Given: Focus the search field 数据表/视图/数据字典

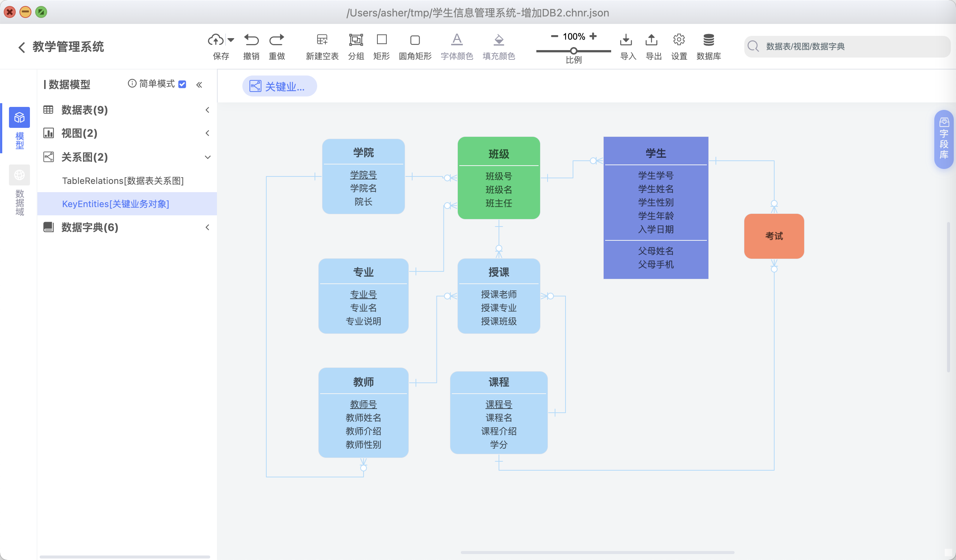Looking at the screenshot, I should (x=847, y=46).
